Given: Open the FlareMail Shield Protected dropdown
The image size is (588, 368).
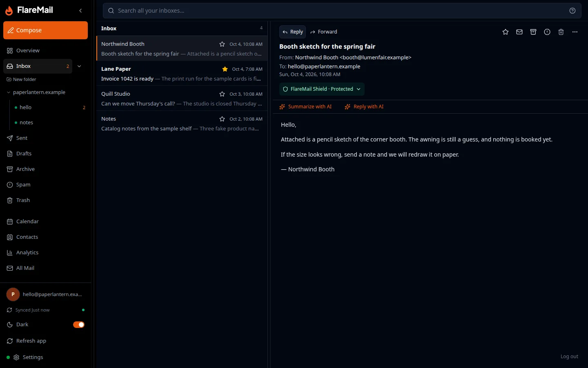Looking at the screenshot, I should (322, 89).
